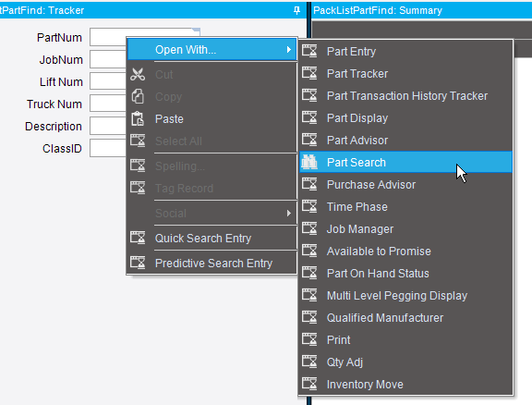Click the icon beside Quick Search Entry

click(x=138, y=238)
